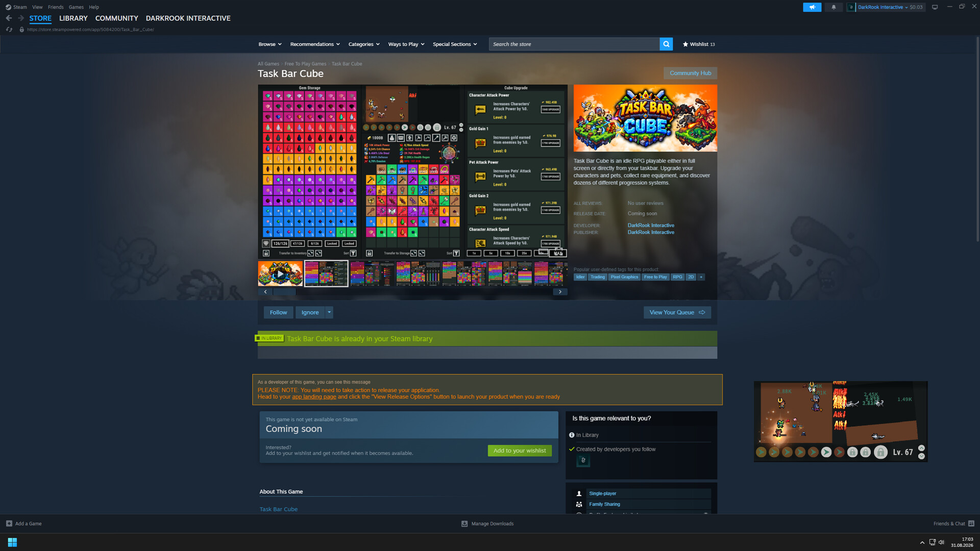
Task: Click the store search magnifier button
Action: tap(666, 44)
